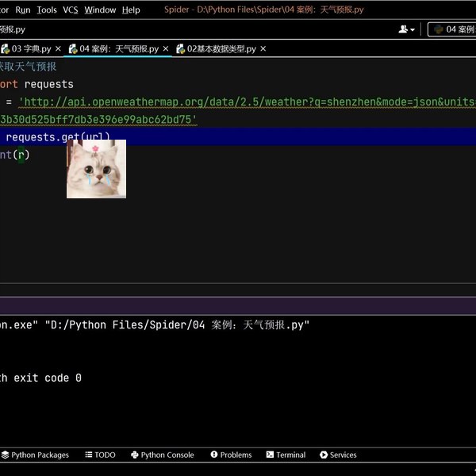Click the Python file icon on 03 字典.py tab

[6, 49]
